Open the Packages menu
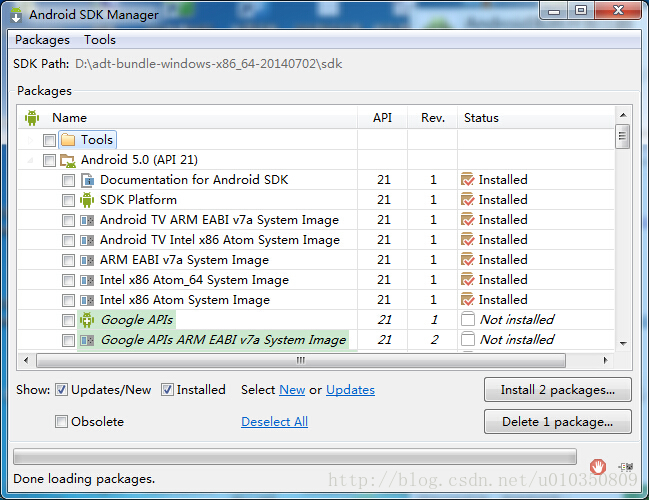The width and height of the screenshot is (649, 500). [x=42, y=40]
